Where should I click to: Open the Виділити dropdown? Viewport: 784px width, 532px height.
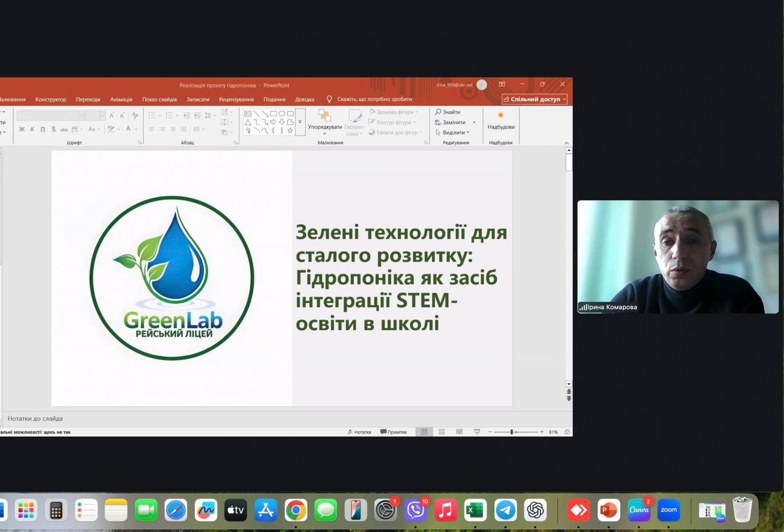point(453,133)
